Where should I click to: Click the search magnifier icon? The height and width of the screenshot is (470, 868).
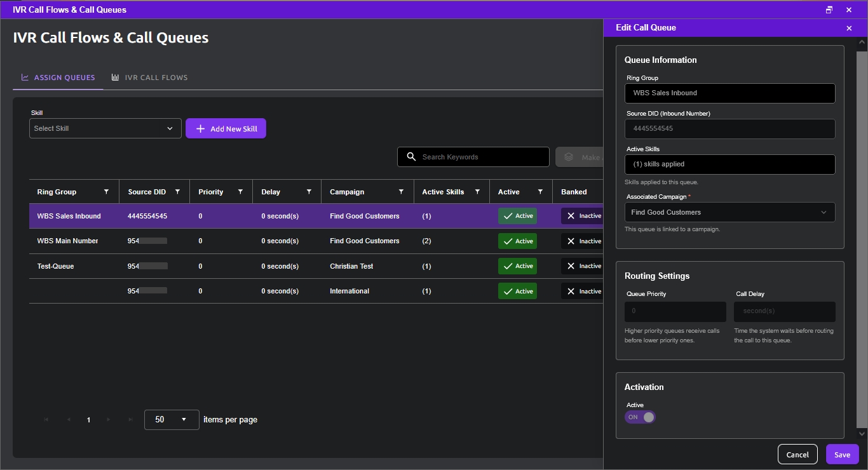(411, 157)
